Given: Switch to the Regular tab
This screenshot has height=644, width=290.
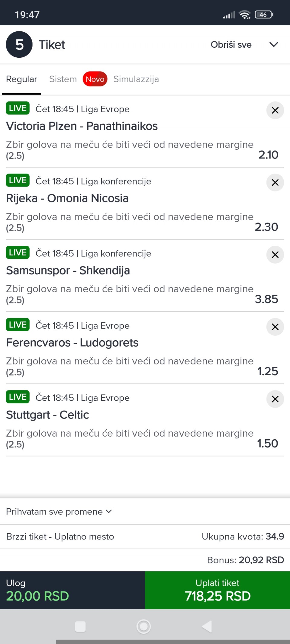Looking at the screenshot, I should tap(21, 79).
